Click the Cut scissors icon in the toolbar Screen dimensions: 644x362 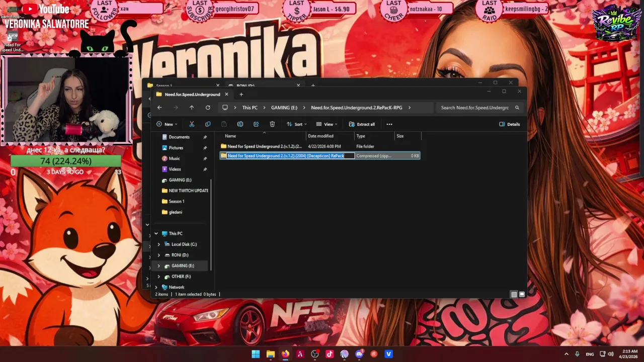[192, 124]
